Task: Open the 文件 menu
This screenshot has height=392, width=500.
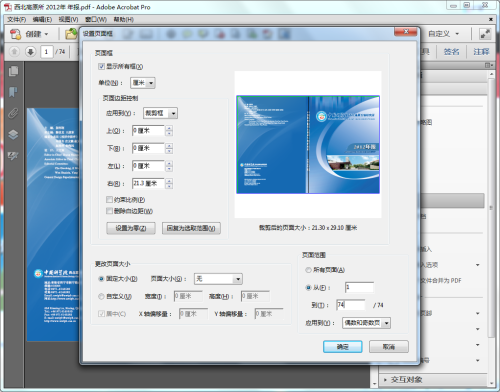Action: (x=17, y=19)
